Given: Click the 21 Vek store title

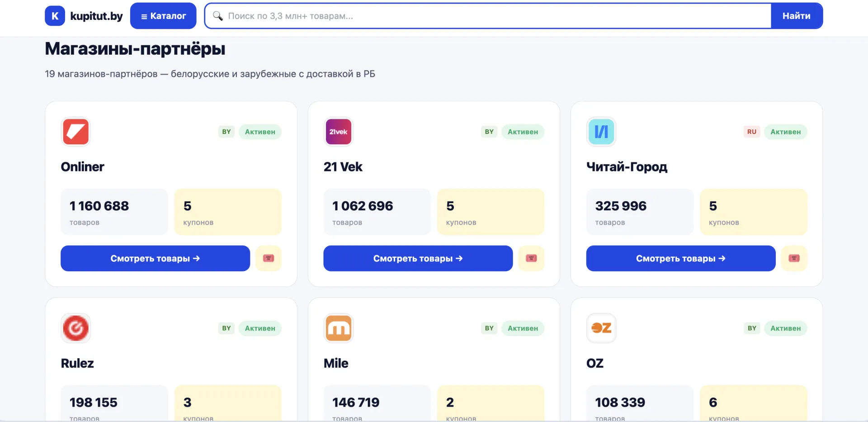Looking at the screenshot, I should [343, 167].
